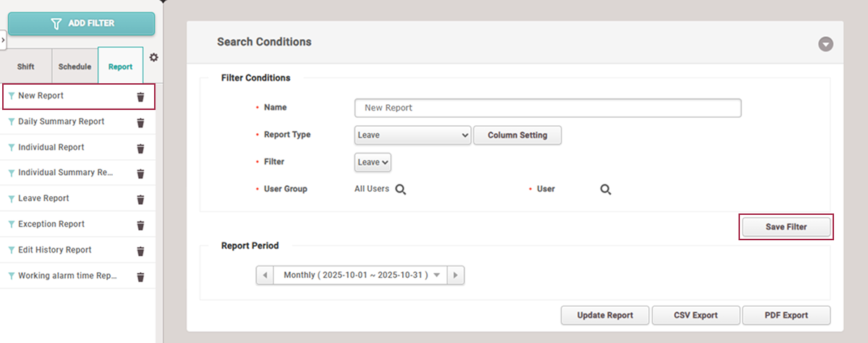The image size is (868, 343).
Task: Click the User Group search magnifier icon
Action: (400, 190)
